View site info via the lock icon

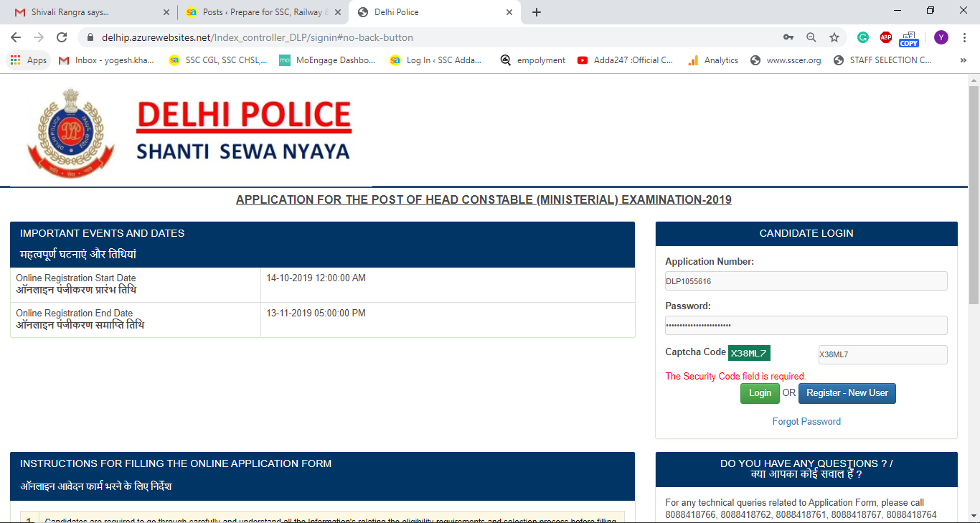coord(90,37)
